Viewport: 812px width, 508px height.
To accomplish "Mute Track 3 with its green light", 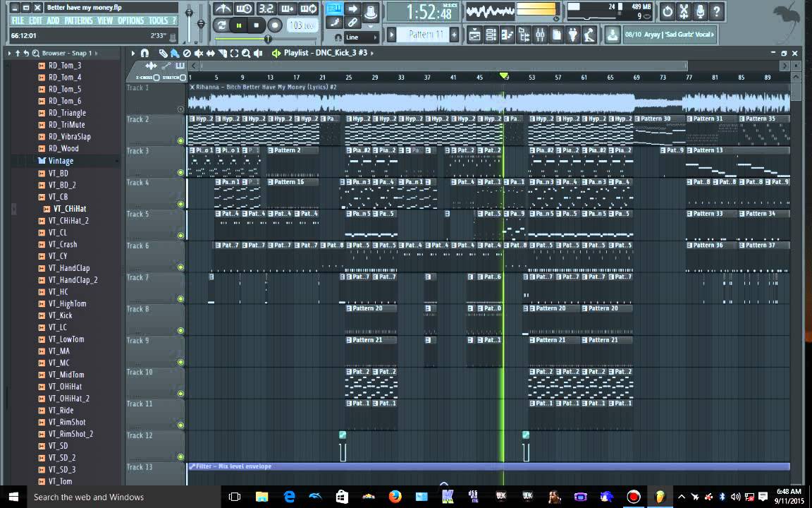I will 180,173.
